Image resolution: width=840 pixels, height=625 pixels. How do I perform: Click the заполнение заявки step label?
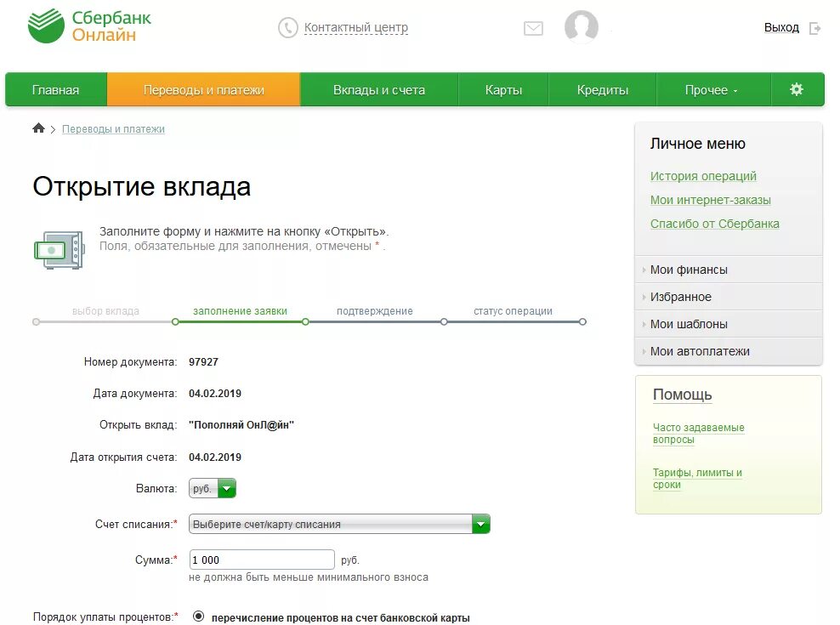[240, 311]
